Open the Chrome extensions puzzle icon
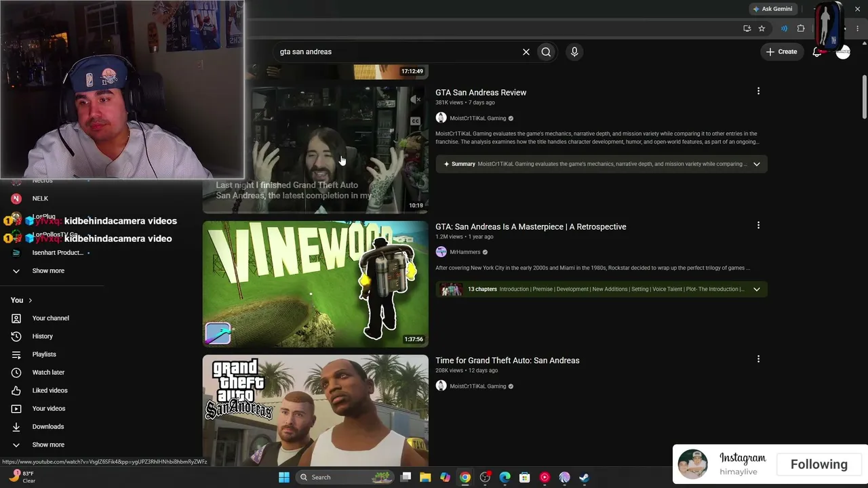The height and width of the screenshot is (488, 868). click(801, 28)
